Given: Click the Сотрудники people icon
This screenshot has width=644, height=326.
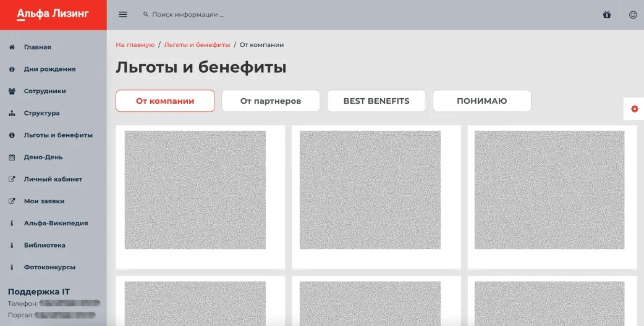Looking at the screenshot, I should [x=12, y=91].
